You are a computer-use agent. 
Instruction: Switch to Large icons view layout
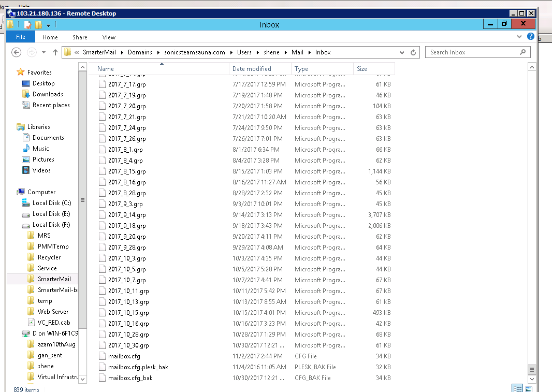[x=529, y=388]
